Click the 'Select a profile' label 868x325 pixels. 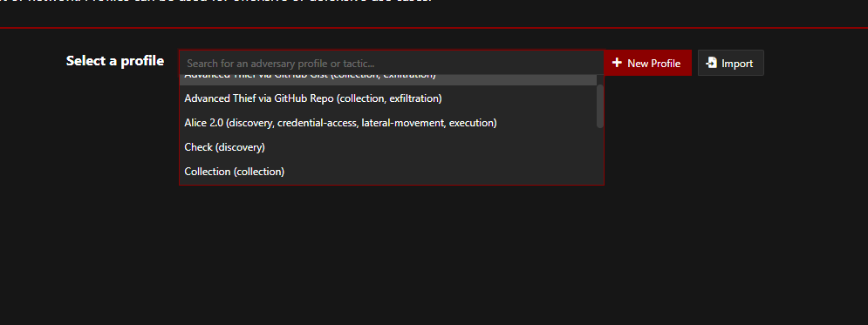[115, 61]
